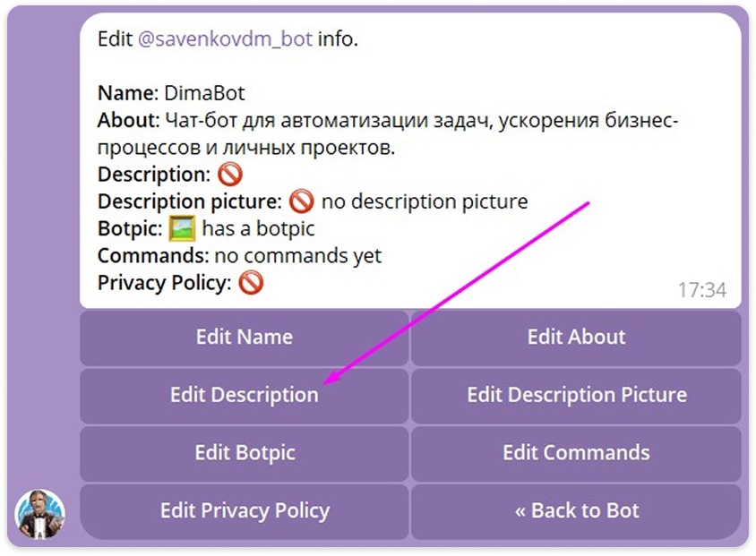This screenshot has height=556, width=756.
Task: Return using the Back to Bot button
Action: click(x=576, y=510)
